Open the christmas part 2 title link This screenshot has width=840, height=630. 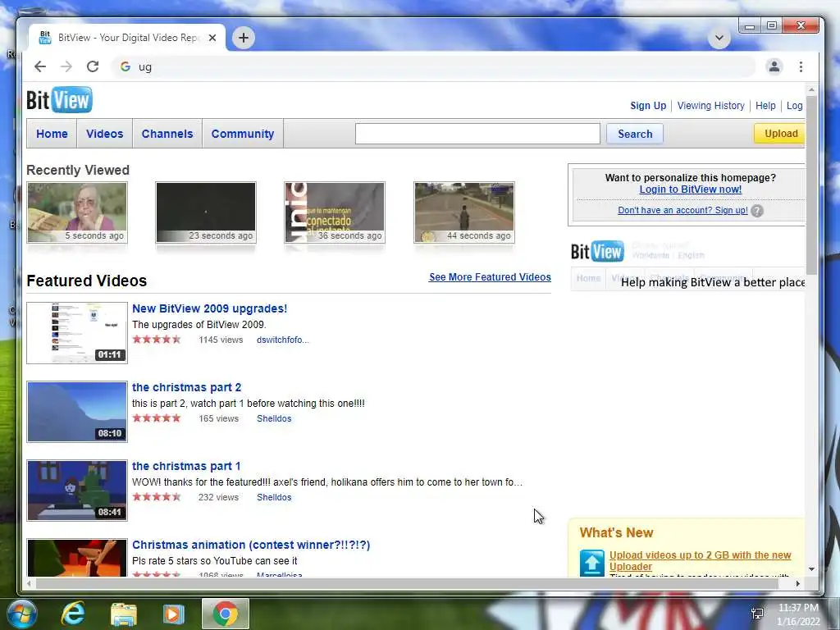tap(186, 387)
